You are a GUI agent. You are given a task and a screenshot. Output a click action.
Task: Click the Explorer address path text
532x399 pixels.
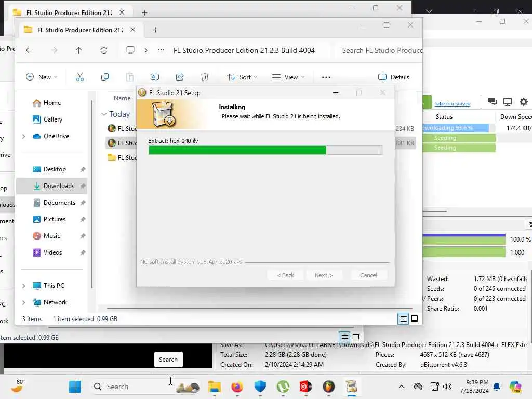tap(244, 50)
